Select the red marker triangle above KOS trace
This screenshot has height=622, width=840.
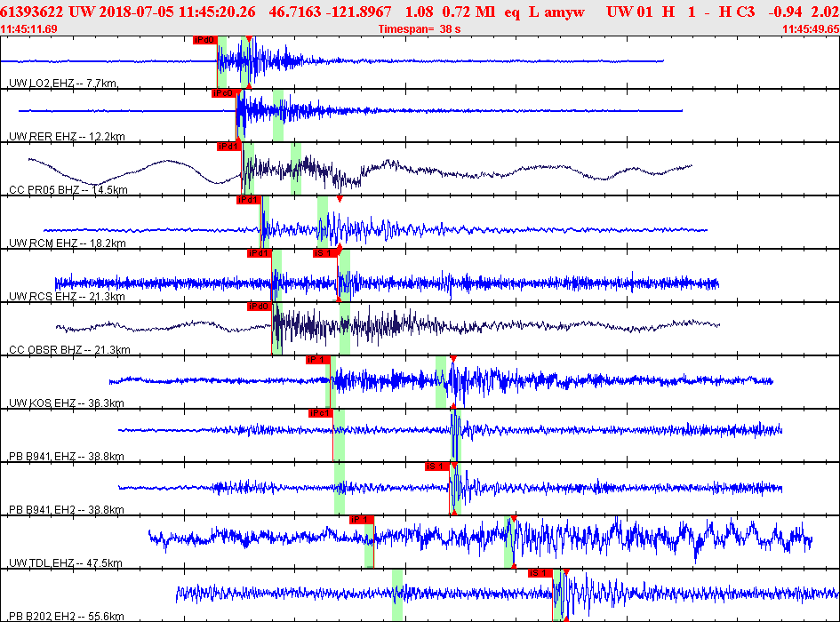tap(453, 357)
